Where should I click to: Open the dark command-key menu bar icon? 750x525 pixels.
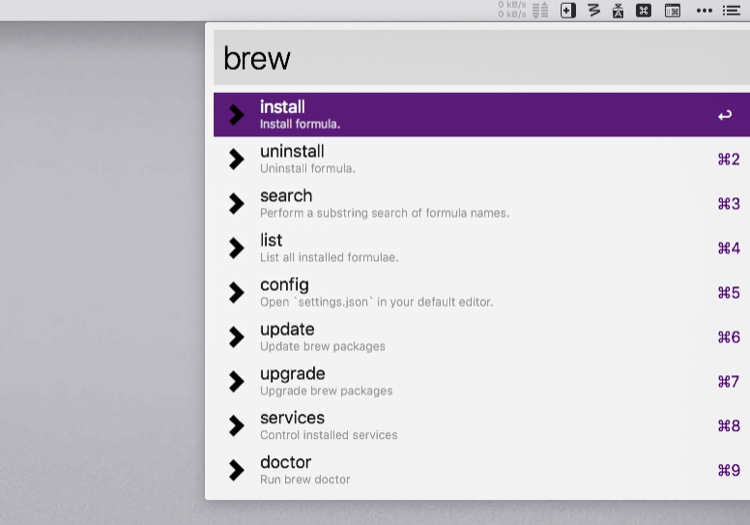pos(643,10)
